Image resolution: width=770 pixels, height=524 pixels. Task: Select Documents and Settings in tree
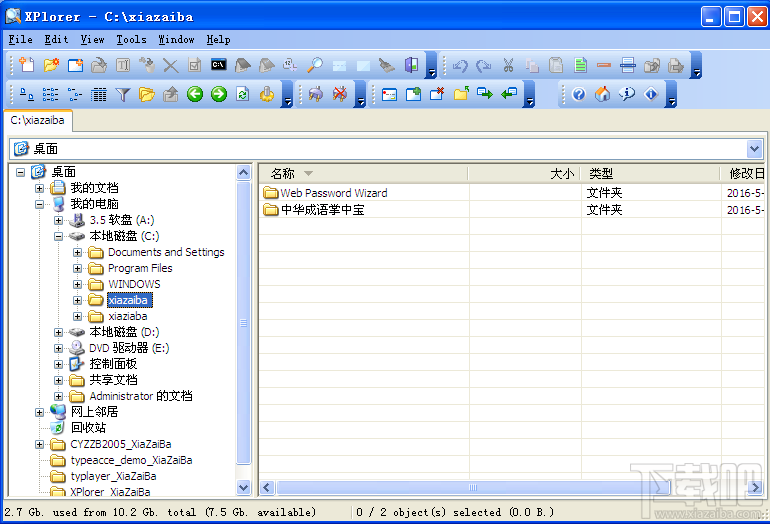point(166,252)
